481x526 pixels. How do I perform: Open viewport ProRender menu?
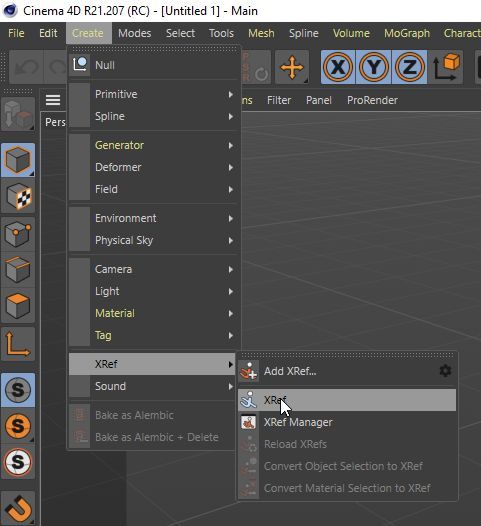(372, 100)
